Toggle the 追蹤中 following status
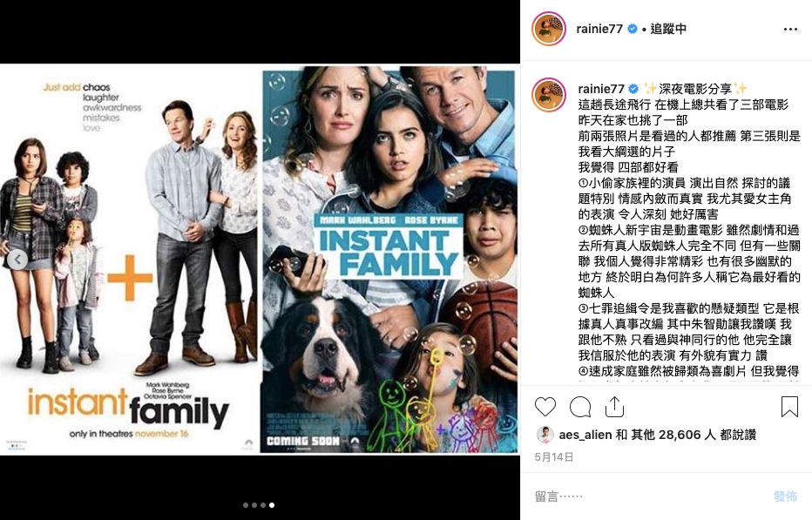The image size is (812, 520). (668, 29)
